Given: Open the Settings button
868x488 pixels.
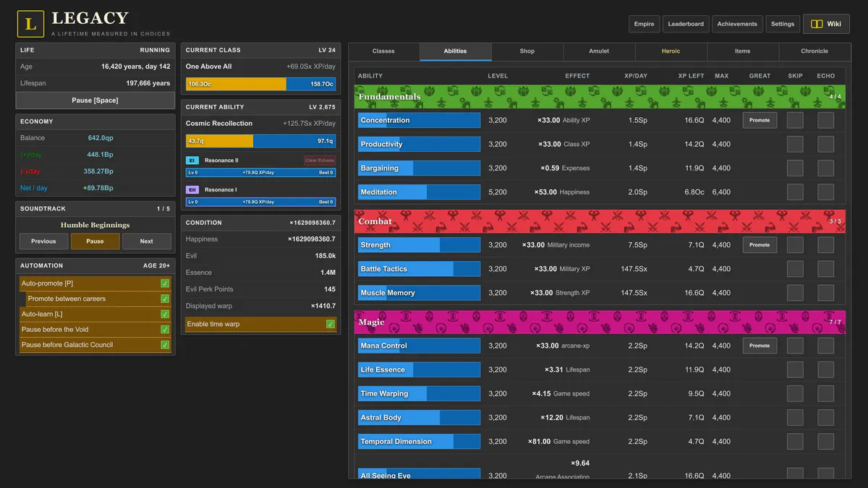Looking at the screenshot, I should click(783, 24).
